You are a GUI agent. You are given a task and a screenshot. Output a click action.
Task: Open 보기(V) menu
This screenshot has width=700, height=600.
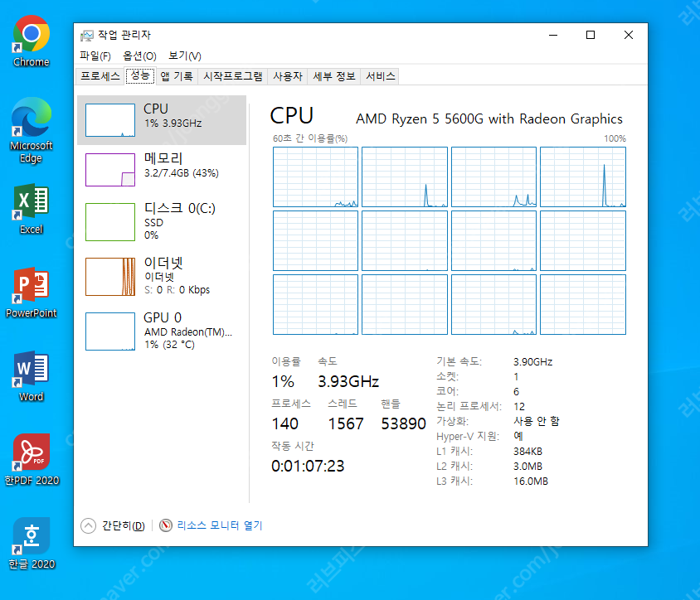(185, 56)
